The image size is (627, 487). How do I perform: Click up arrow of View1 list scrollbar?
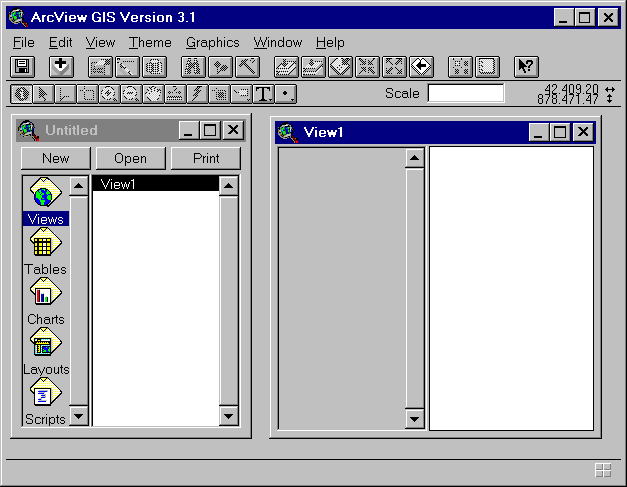click(x=229, y=186)
